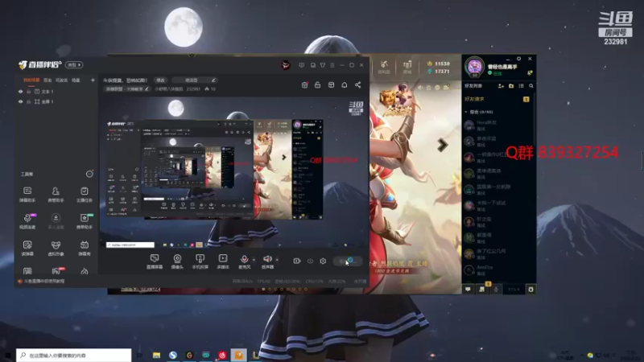Toggle visibility of 文本 1 source
Image resolution: width=644 pixels, height=362 pixels.
click(x=21, y=92)
